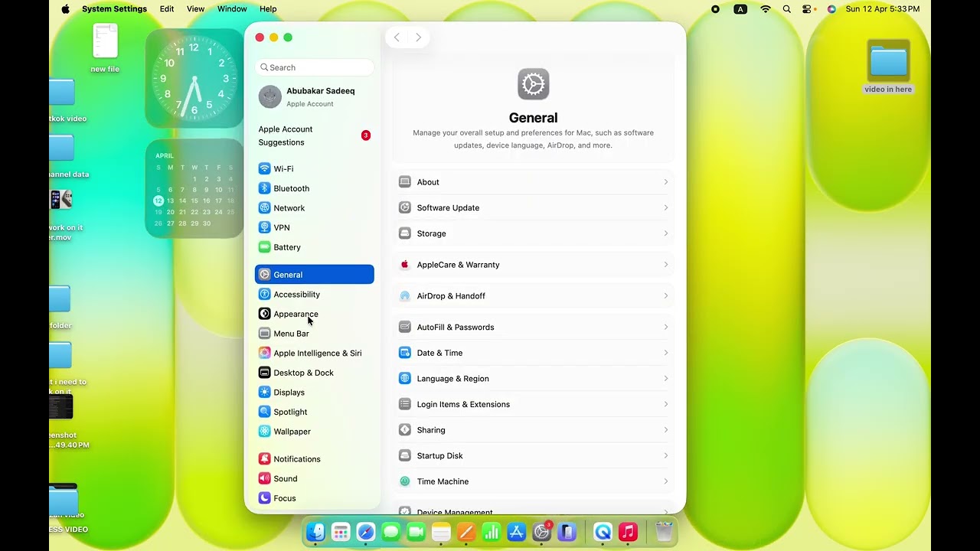This screenshot has height=551, width=980.
Task: Open Trash in the Dock
Action: [664, 532]
